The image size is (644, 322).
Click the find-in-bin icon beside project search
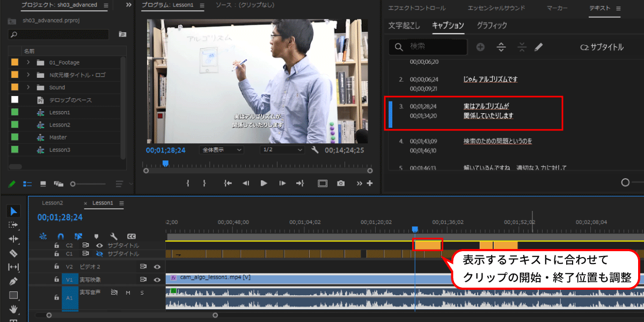click(x=122, y=34)
